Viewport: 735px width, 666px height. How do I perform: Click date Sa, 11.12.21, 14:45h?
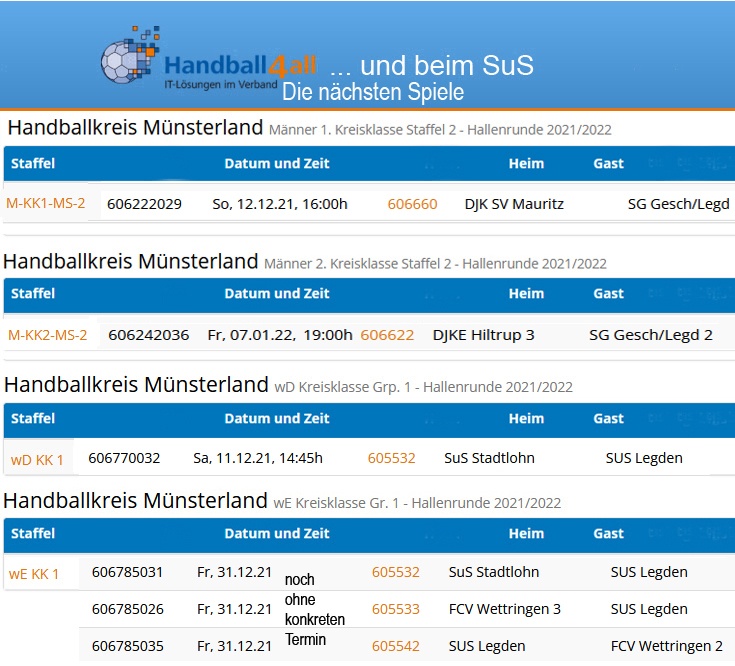click(x=258, y=458)
